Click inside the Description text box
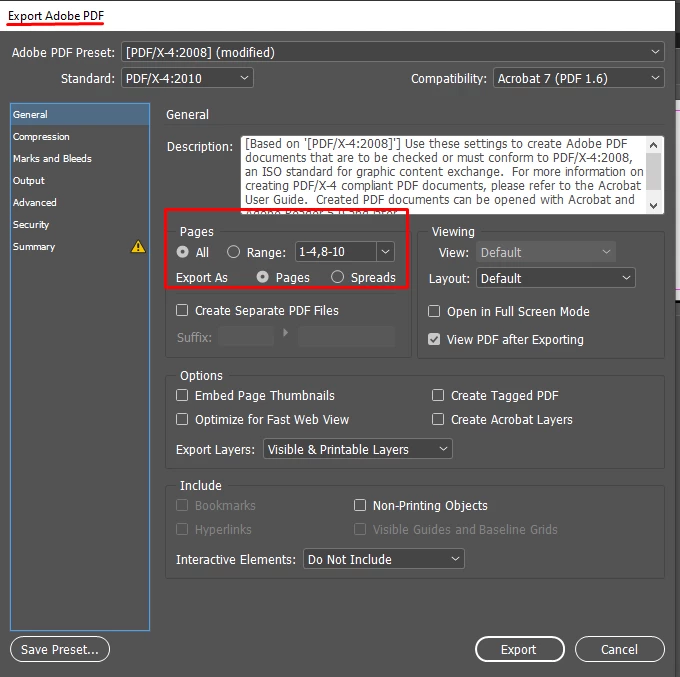 [x=442, y=175]
